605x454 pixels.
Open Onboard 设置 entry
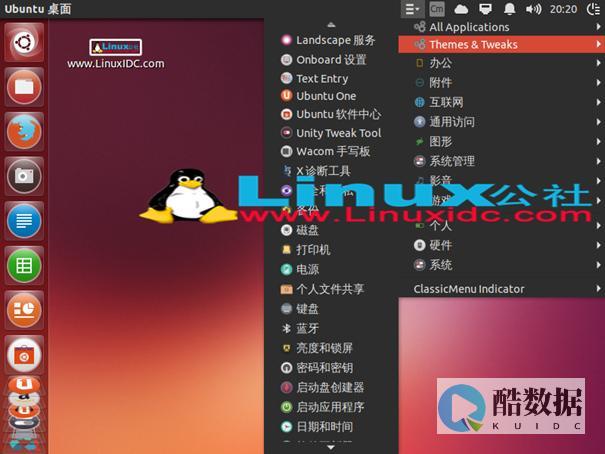(x=331, y=59)
